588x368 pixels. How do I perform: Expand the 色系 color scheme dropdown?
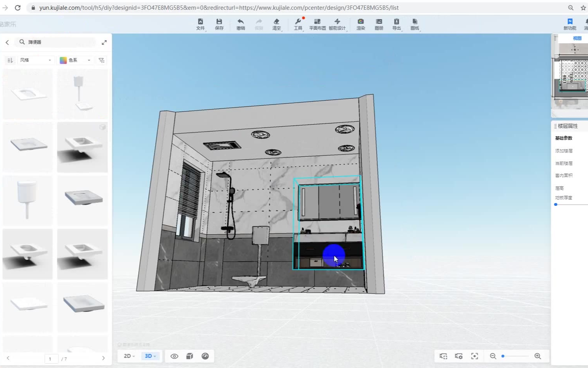point(75,60)
